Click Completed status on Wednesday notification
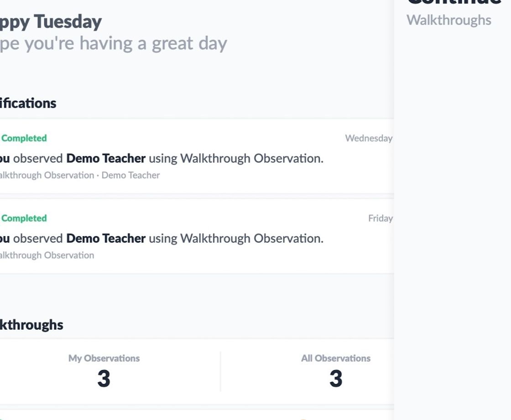Viewport: 511px width, 420px height. click(24, 138)
